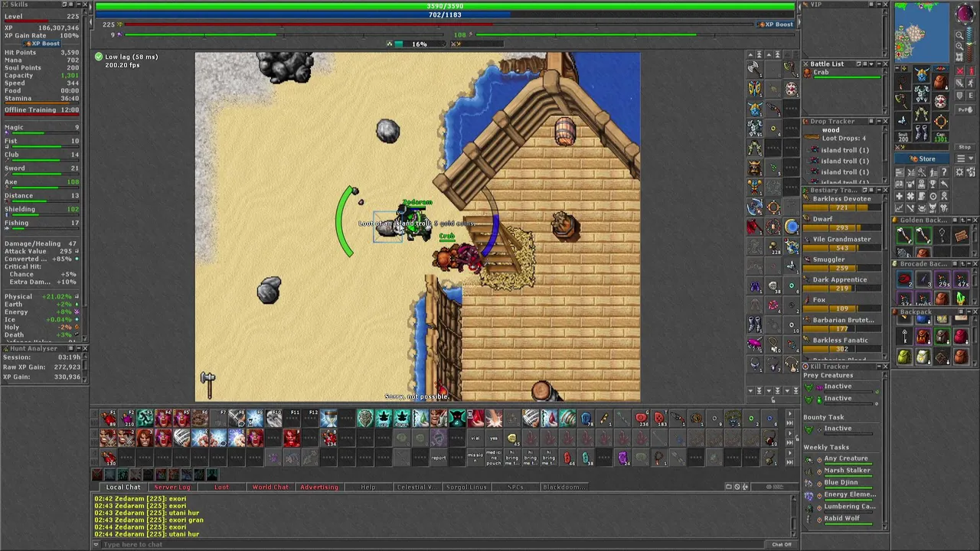
Task: Click the mission action button
Action: click(475, 458)
